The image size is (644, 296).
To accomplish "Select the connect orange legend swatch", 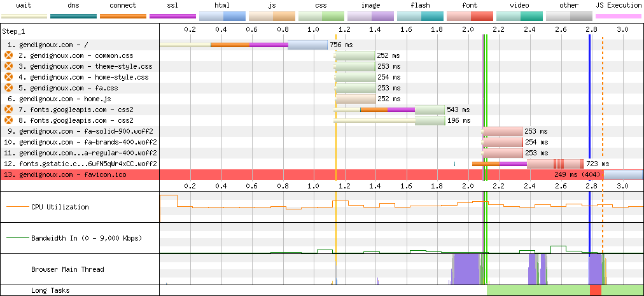I will pos(123,15).
